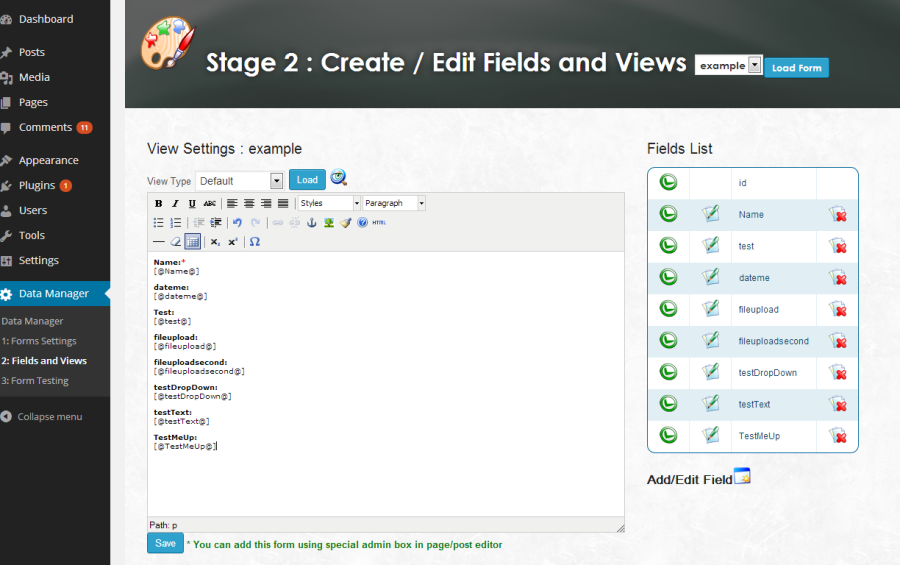Apply superscript formatting
The image size is (900, 565).
point(232,242)
